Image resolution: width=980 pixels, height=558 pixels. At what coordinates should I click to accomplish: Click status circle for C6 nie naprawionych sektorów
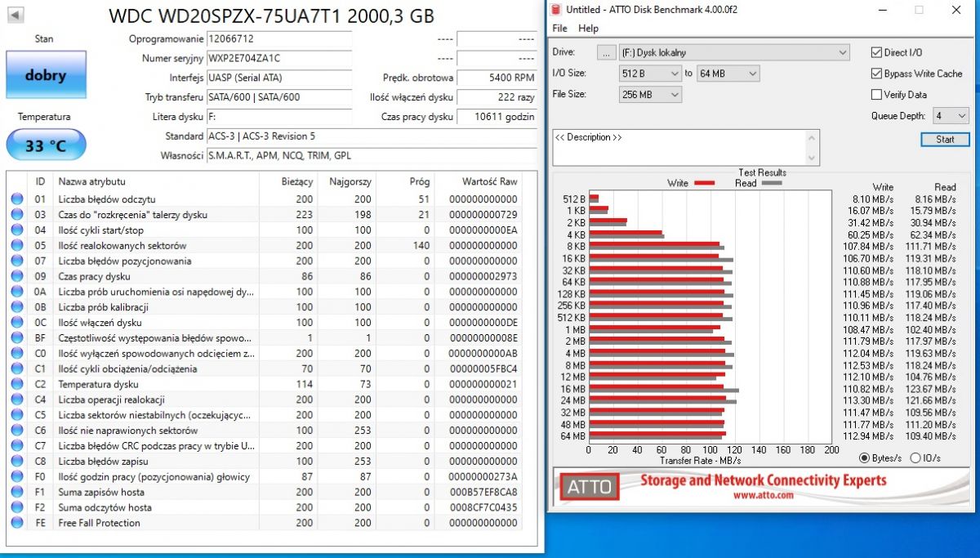[x=17, y=431]
